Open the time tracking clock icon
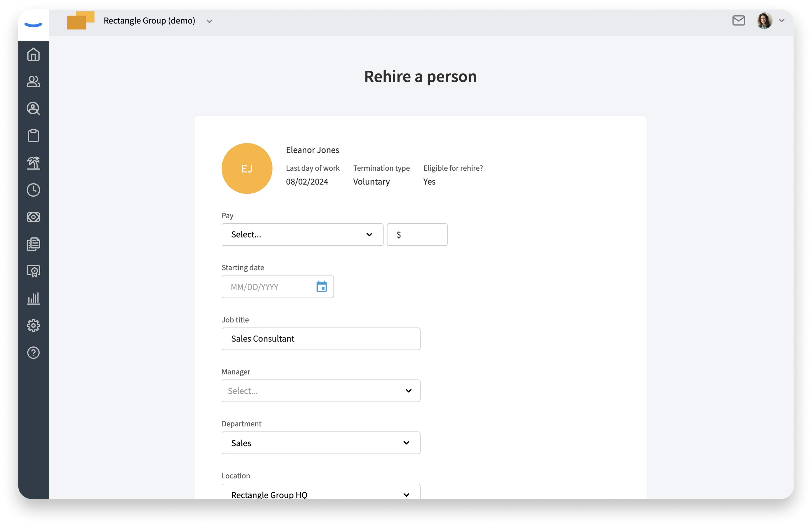The width and height of the screenshot is (812, 526). pos(33,190)
